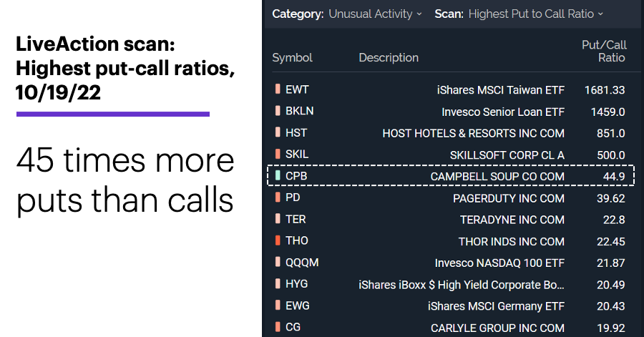Click the color marker beside CG
Viewport: 644px width, 337px height.
[x=278, y=327]
